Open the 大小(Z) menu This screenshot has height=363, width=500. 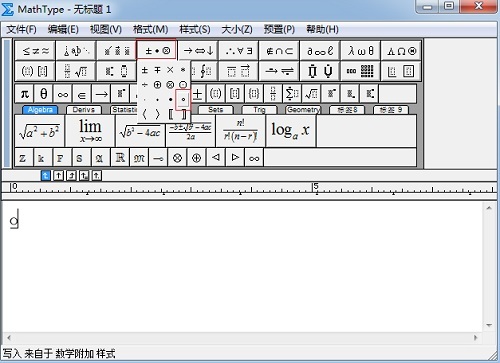pyautogui.click(x=237, y=30)
